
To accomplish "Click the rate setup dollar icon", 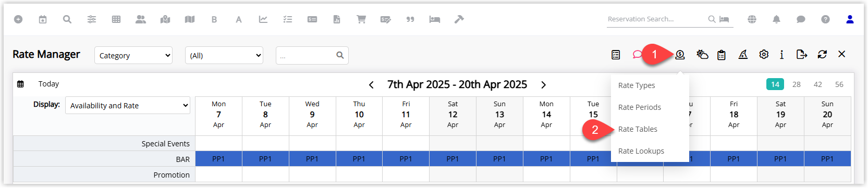I will click(680, 54).
